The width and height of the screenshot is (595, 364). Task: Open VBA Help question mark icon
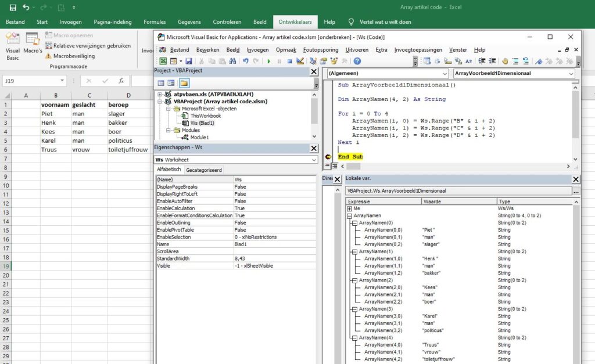coord(357,61)
